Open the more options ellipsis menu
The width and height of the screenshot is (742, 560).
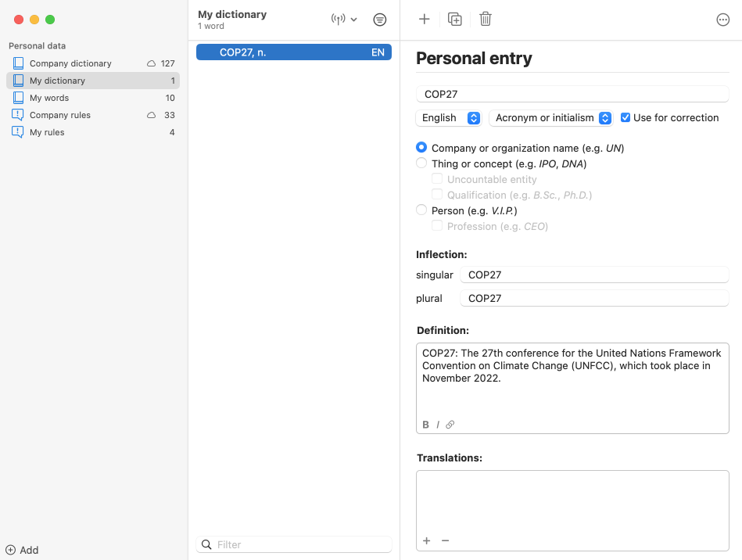point(723,20)
